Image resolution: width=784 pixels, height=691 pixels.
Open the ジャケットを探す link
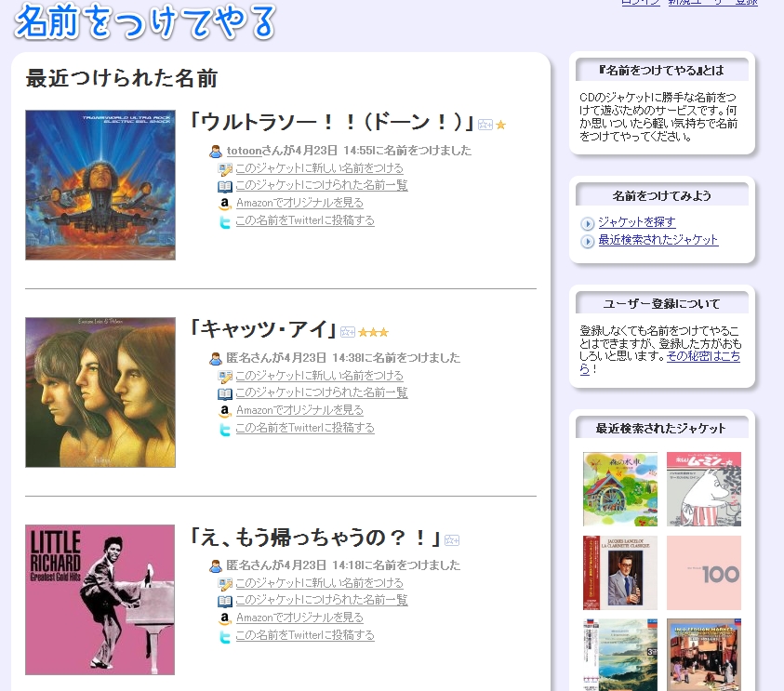tap(637, 222)
